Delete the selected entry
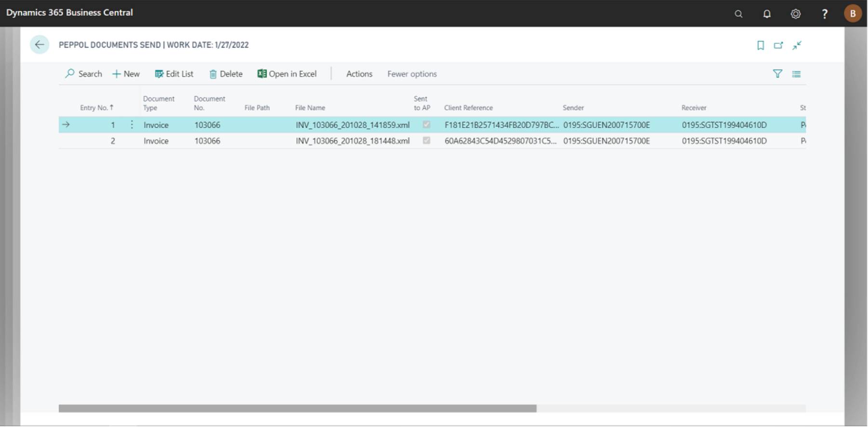The width and height of the screenshot is (868, 427). 226,74
